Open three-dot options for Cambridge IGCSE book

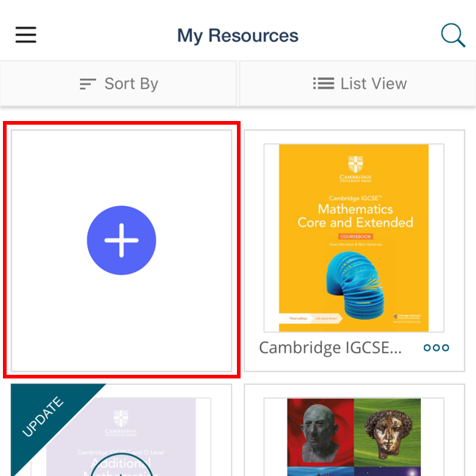(x=436, y=348)
